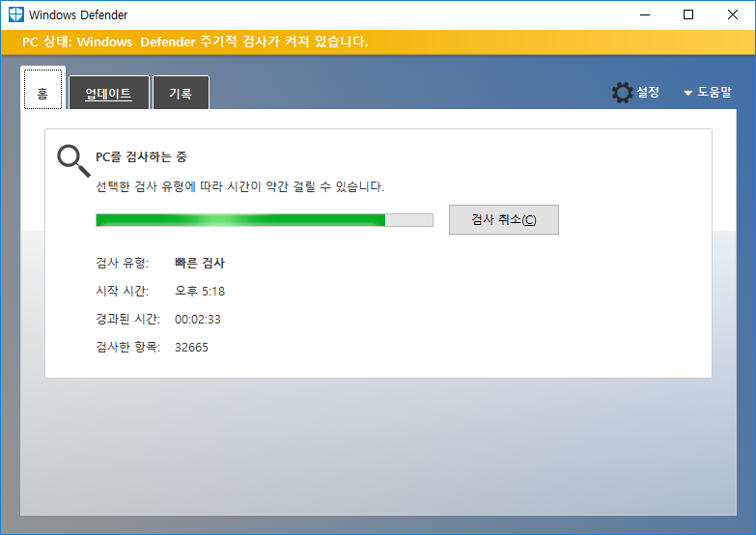Click the Windows Defender shield icon

15,14
